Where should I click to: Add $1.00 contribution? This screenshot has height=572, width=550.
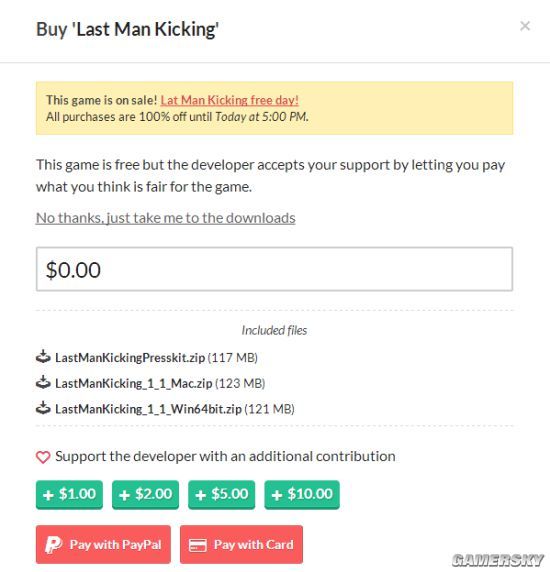69,494
